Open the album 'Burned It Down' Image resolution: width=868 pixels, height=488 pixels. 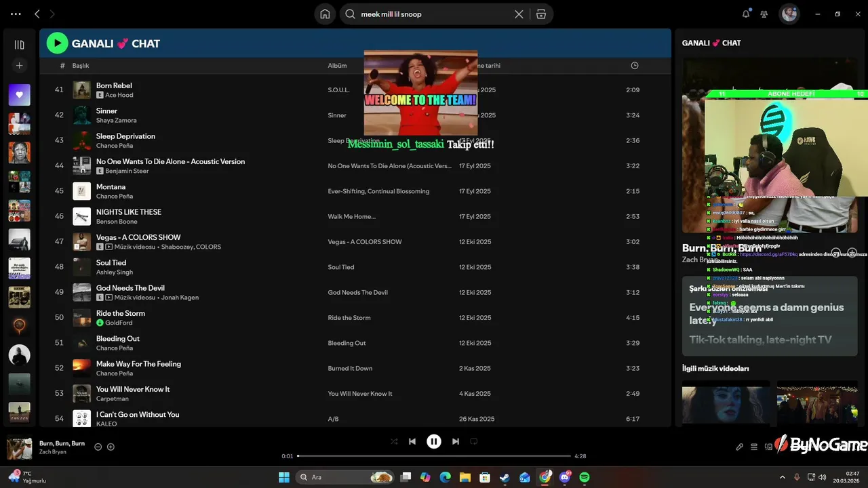(x=350, y=369)
